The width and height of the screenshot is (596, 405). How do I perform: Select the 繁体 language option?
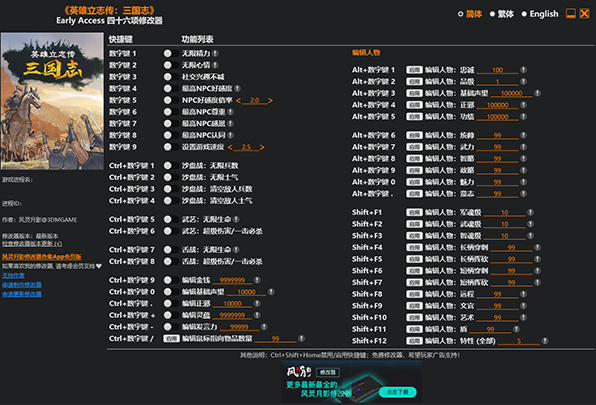point(502,14)
